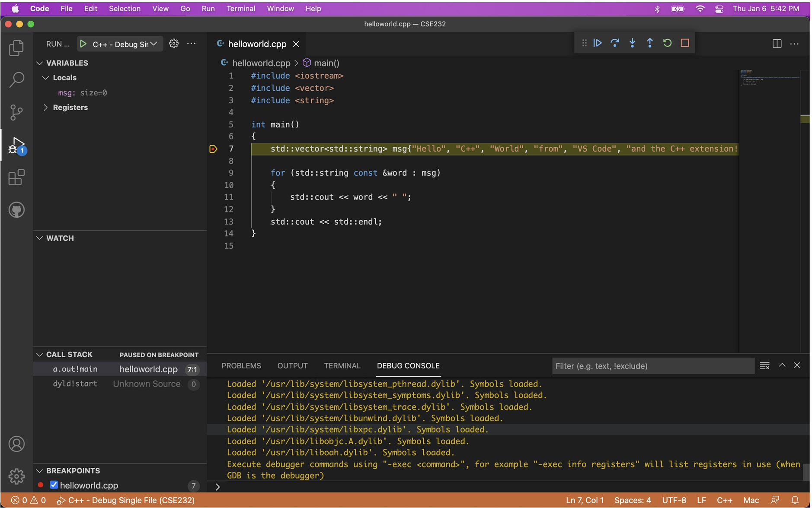Viewport: 812px width, 508px height.
Task: Open Go to Line via Ln 7 status item
Action: [x=585, y=500]
